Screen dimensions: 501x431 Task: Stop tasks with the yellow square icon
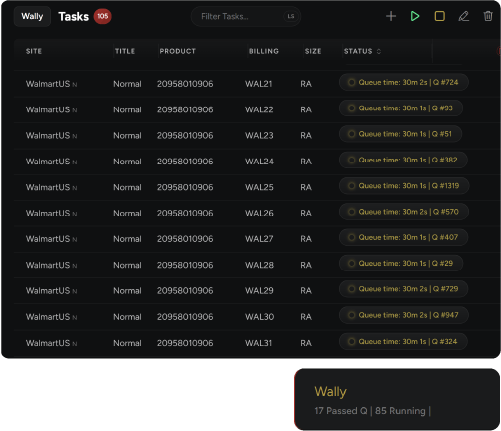coord(440,16)
